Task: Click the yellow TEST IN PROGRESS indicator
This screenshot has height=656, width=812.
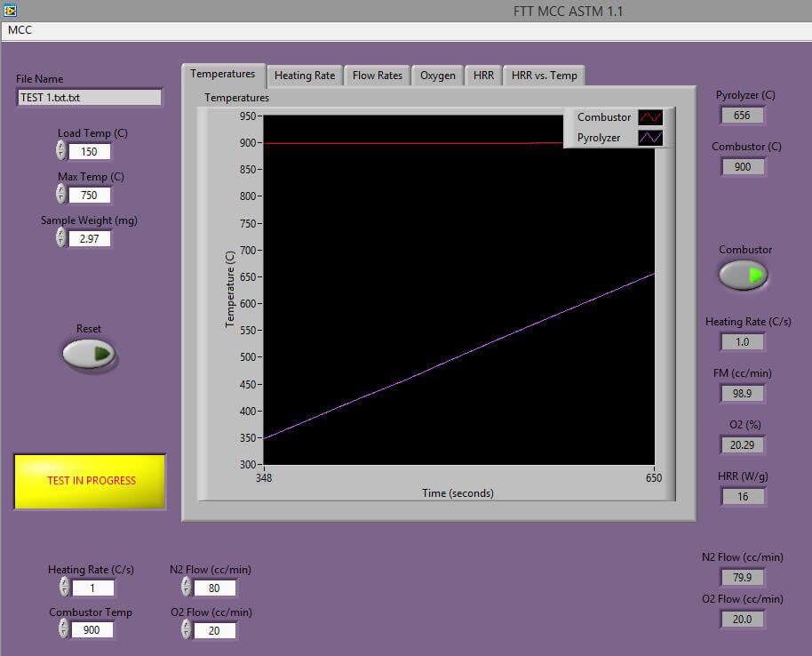Action: (90, 481)
